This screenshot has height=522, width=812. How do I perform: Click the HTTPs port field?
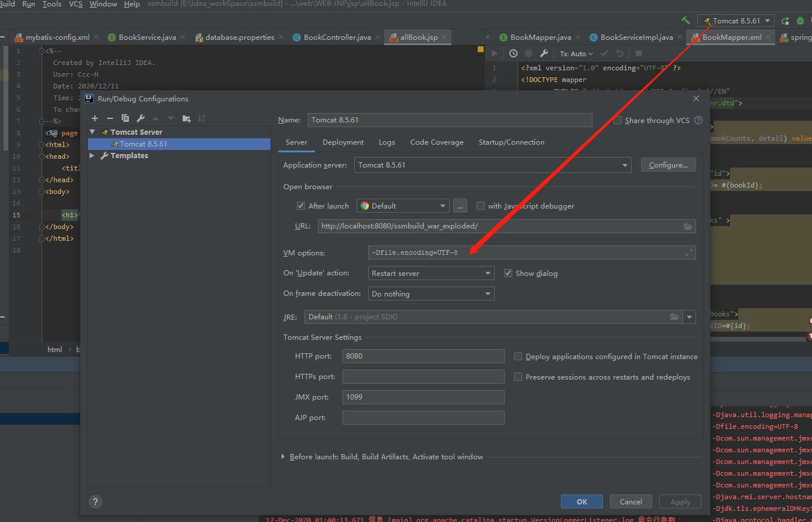pos(423,377)
